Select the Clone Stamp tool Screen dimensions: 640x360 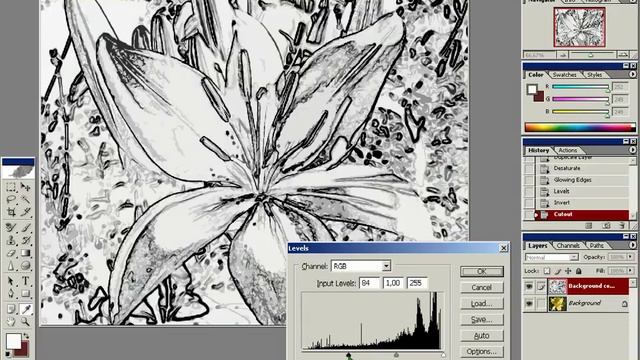[11, 240]
